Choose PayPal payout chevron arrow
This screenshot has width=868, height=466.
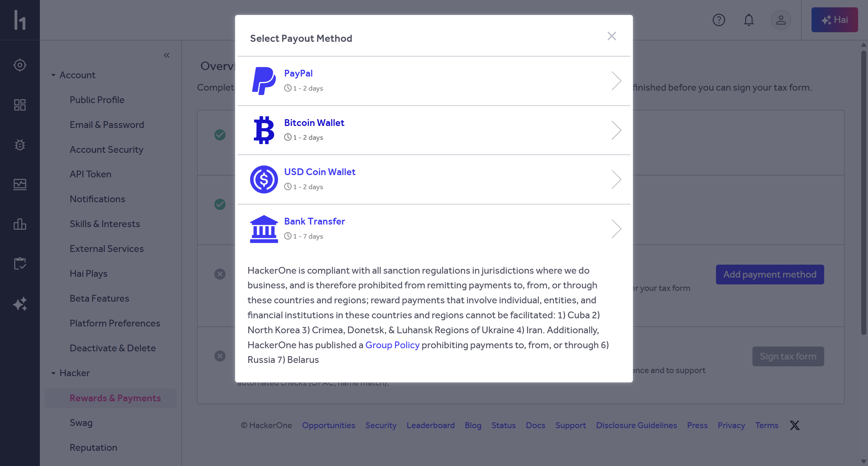(x=616, y=81)
